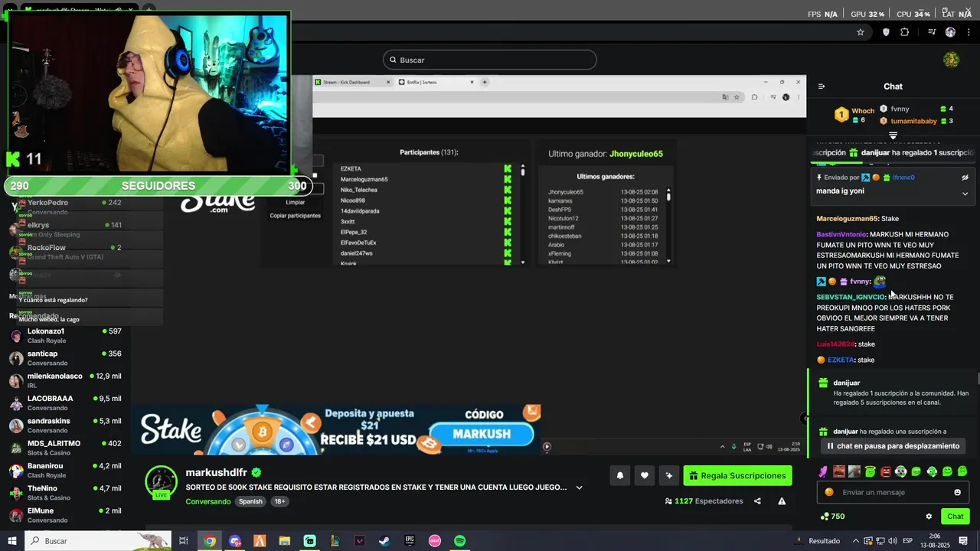Insert the laughing man face emote
Viewport: 980px width, 551px height.
click(x=838, y=471)
